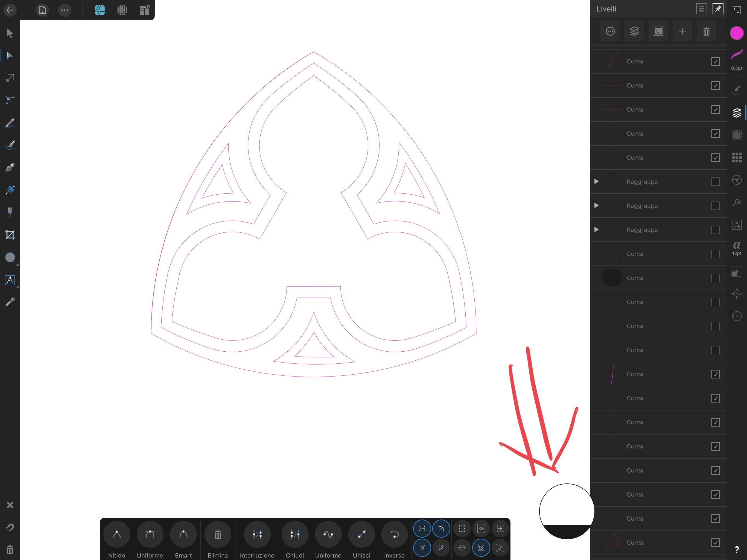This screenshot has width=747, height=560.
Task: Select the Fill gradient tool
Action: pos(10,190)
